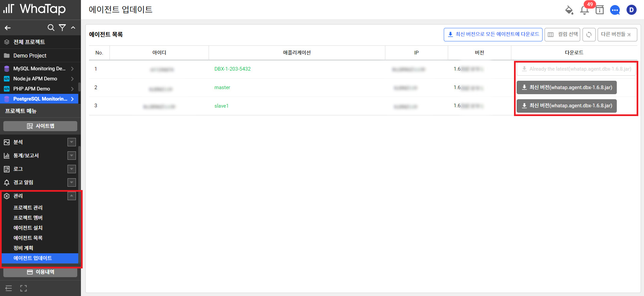
Task: Click the 분석 chart icon
Action: point(7,142)
